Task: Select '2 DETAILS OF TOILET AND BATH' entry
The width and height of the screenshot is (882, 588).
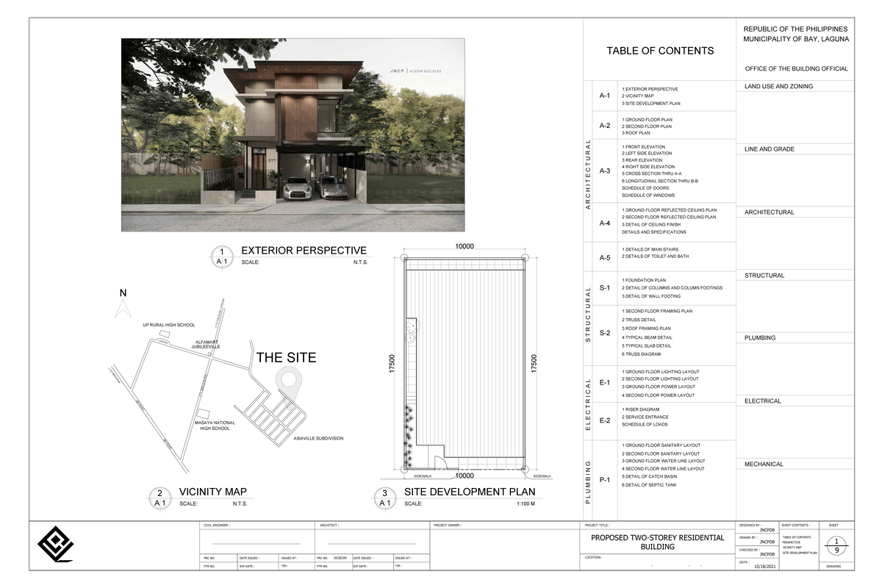Action: (655, 257)
